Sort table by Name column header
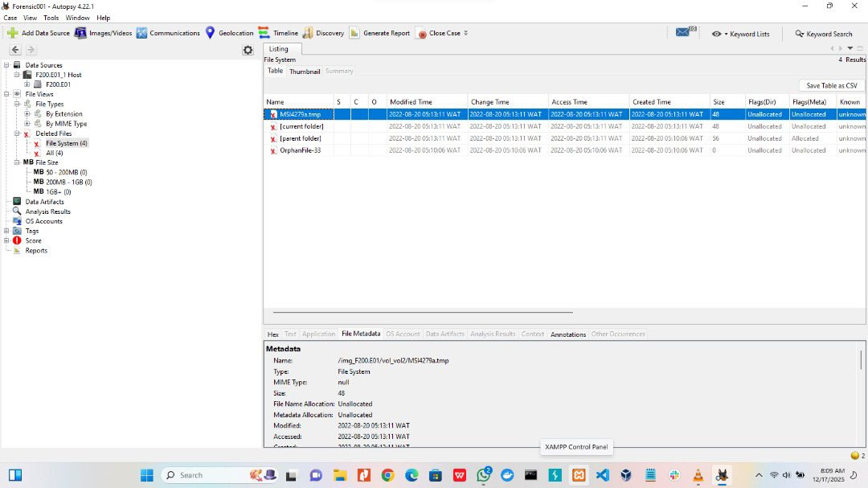868x488 pixels. point(298,102)
